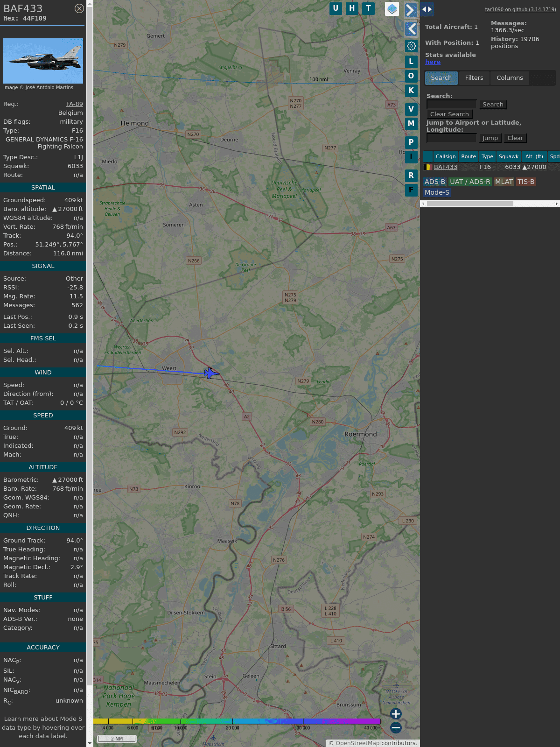Click the UAT / ADS-R source legend

[470, 182]
